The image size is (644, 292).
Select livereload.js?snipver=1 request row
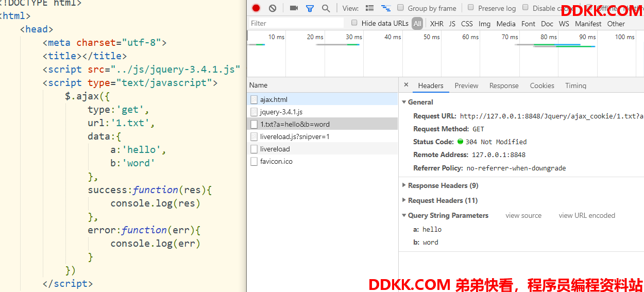[x=323, y=136]
